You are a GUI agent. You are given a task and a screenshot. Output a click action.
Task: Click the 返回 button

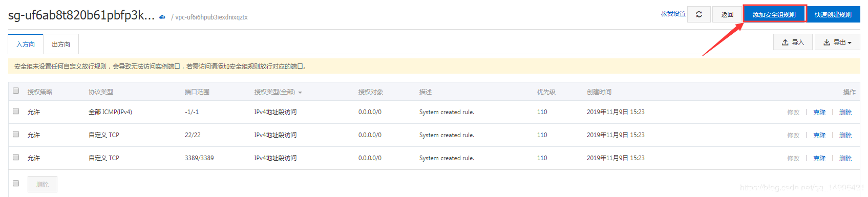(x=727, y=14)
